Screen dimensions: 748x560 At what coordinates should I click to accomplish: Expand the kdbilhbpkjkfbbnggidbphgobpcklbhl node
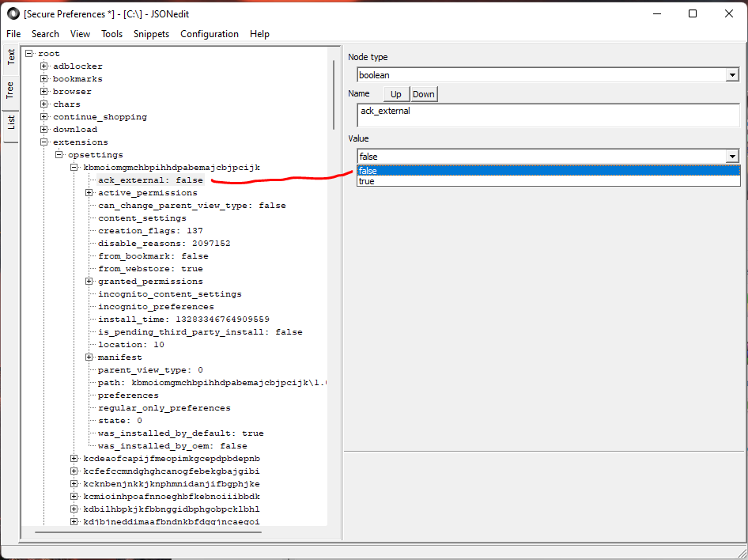coord(74,509)
